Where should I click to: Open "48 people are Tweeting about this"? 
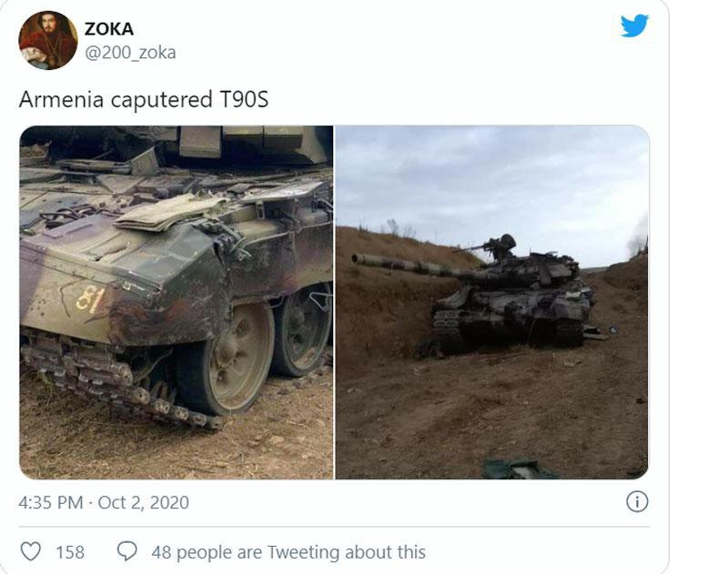[288, 552]
